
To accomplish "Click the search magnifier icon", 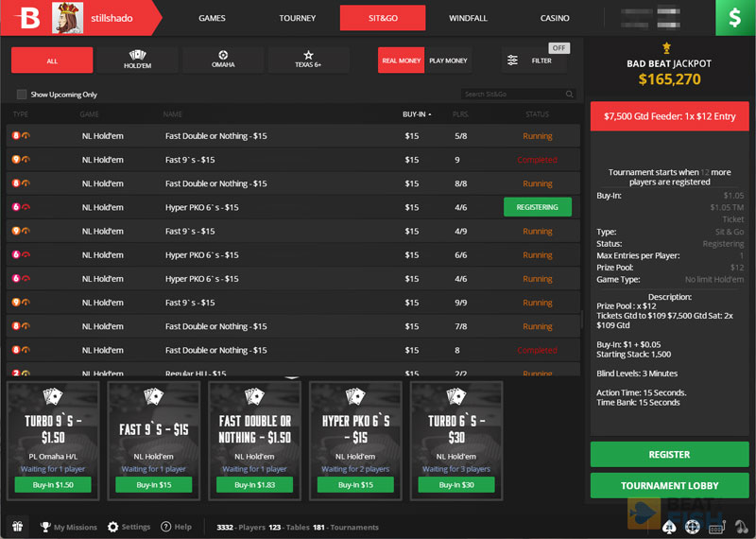I will (x=570, y=95).
